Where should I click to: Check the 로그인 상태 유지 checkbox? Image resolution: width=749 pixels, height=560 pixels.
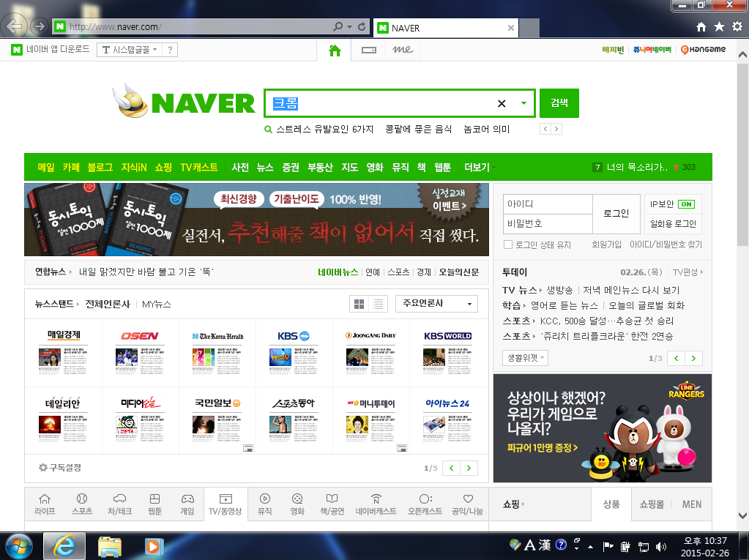point(508,245)
